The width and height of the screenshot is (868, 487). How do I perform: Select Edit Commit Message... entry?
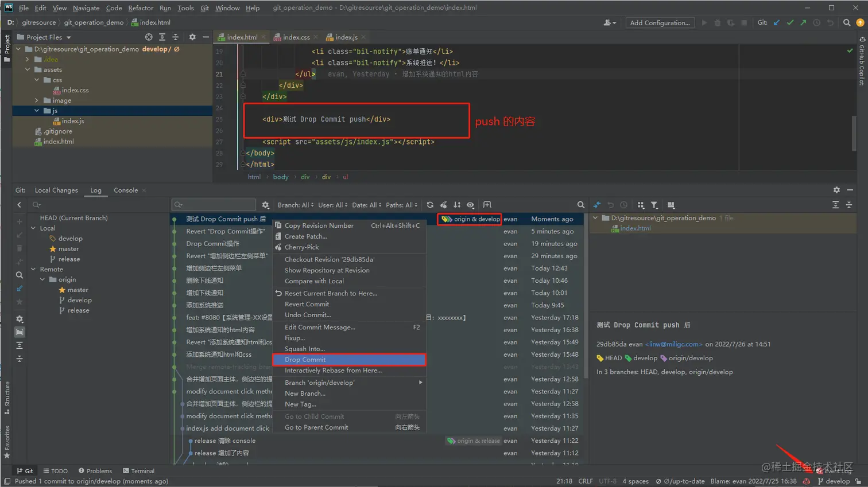349,328
